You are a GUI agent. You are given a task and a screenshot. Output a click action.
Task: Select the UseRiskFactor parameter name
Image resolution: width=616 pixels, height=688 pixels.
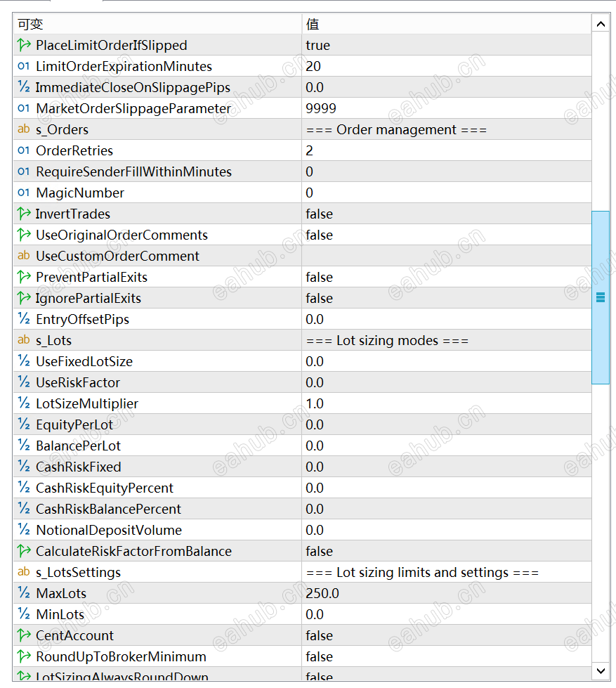[x=77, y=382]
